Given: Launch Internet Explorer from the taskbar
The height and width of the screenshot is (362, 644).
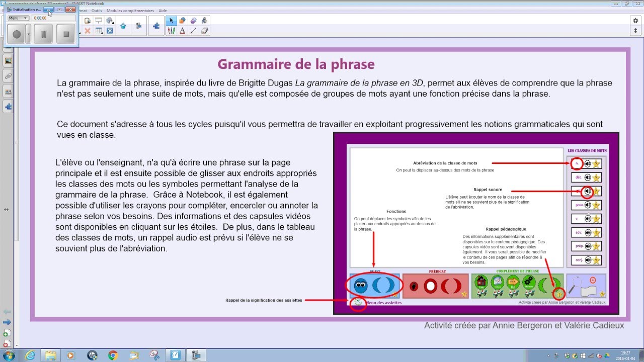Looking at the screenshot, I should point(30,355).
